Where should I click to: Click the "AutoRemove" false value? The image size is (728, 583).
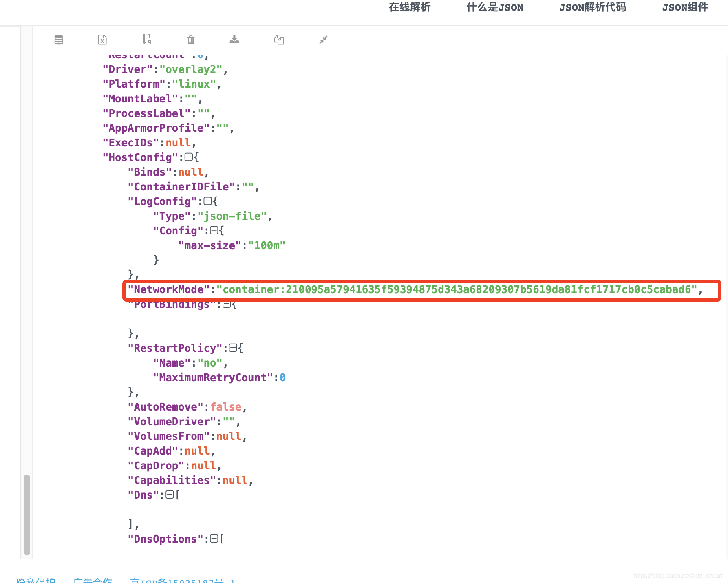click(x=226, y=407)
